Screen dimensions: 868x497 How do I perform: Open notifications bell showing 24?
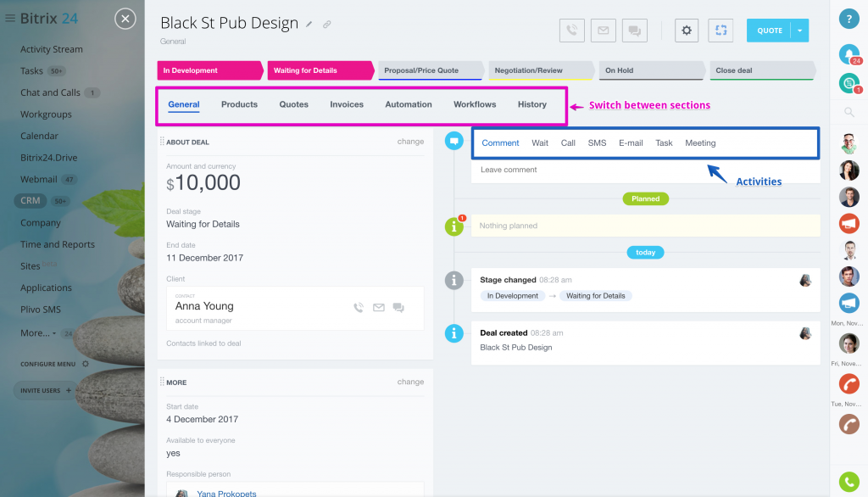849,54
